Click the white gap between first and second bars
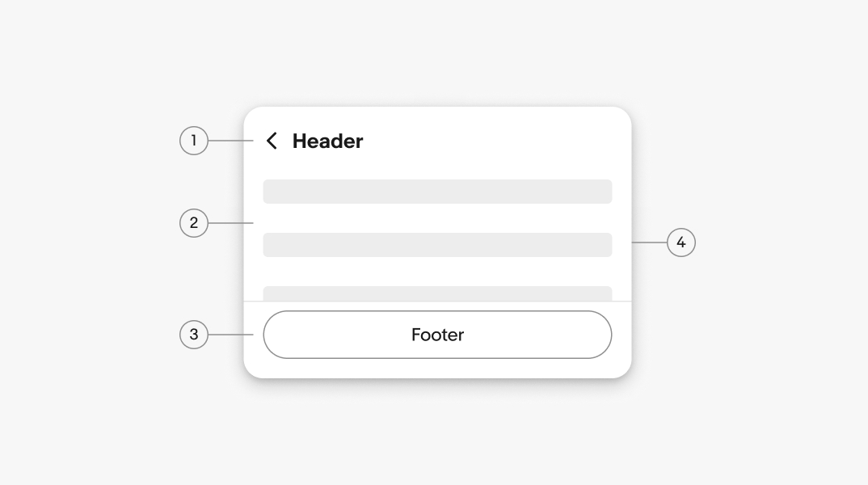The height and width of the screenshot is (485, 868). click(x=437, y=218)
